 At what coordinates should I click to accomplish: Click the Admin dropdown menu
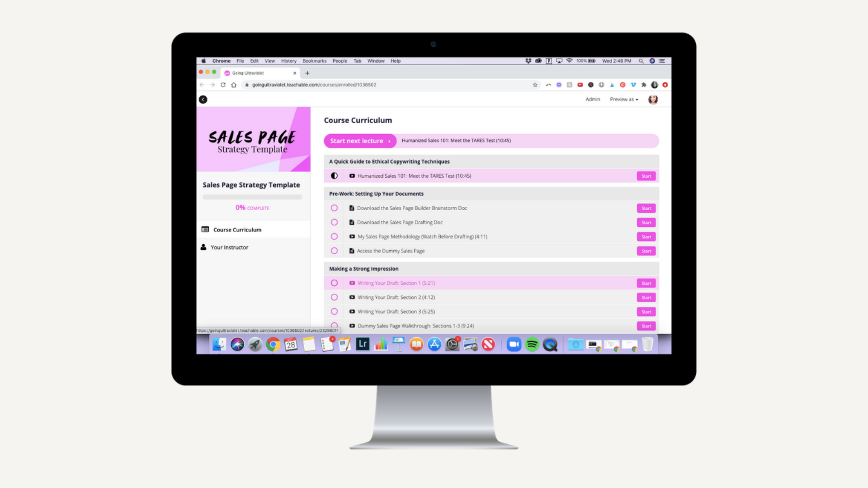(592, 99)
